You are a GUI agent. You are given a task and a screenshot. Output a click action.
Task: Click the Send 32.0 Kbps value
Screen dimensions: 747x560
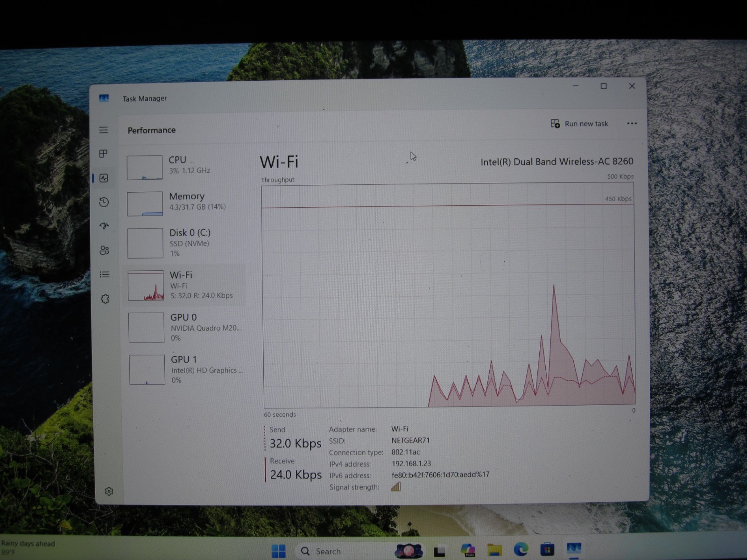(x=296, y=443)
